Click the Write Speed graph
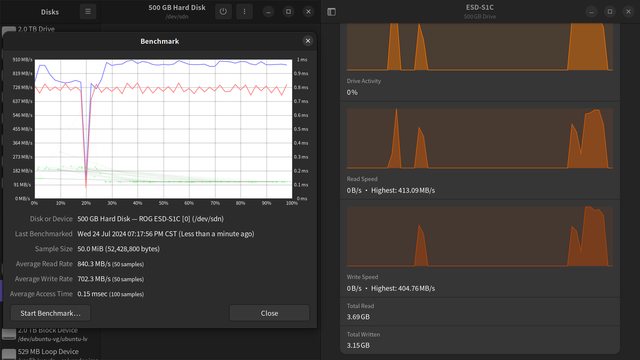Viewport: 640px width, 360px height. coord(480,236)
